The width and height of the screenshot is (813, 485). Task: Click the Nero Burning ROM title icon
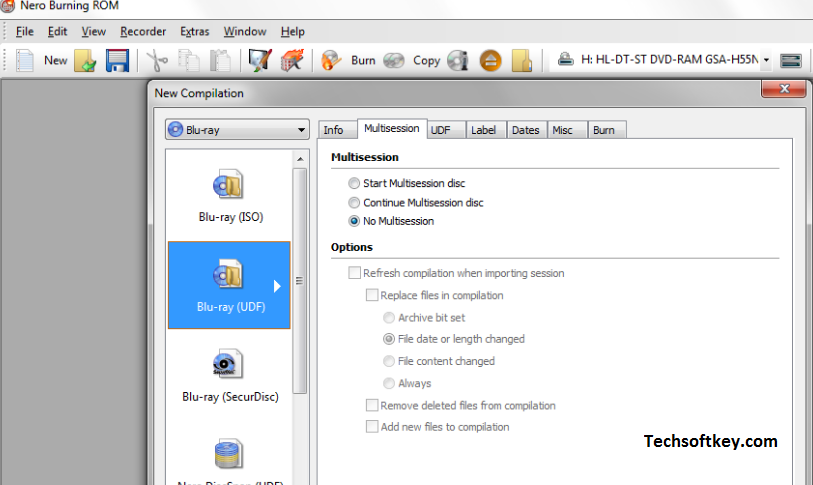[7, 6]
